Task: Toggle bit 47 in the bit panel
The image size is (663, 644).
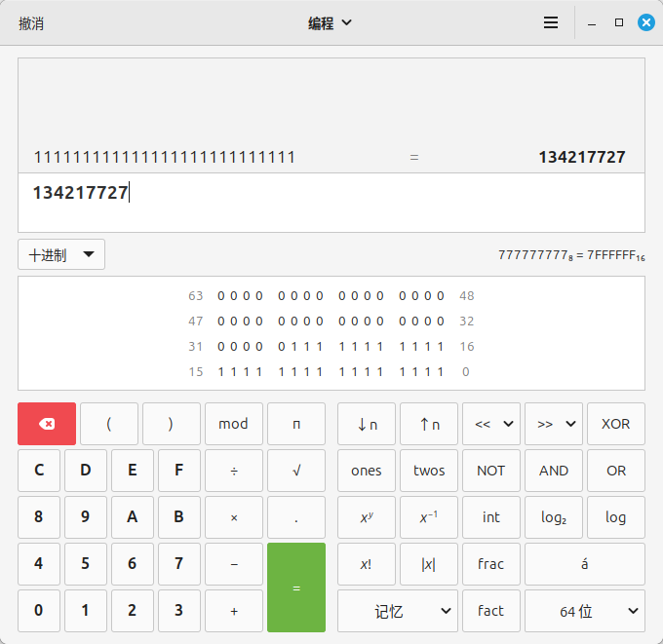Action: [x=220, y=322]
